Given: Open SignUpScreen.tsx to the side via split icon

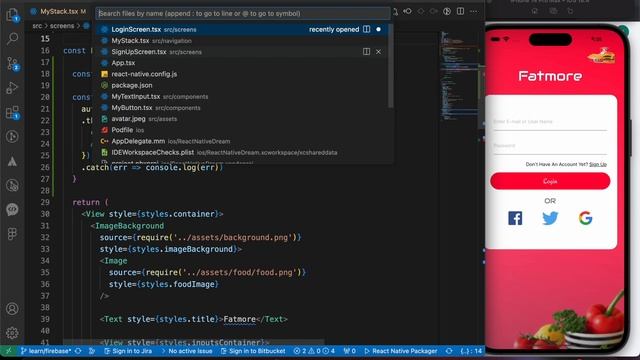Looking at the screenshot, I should (367, 51).
